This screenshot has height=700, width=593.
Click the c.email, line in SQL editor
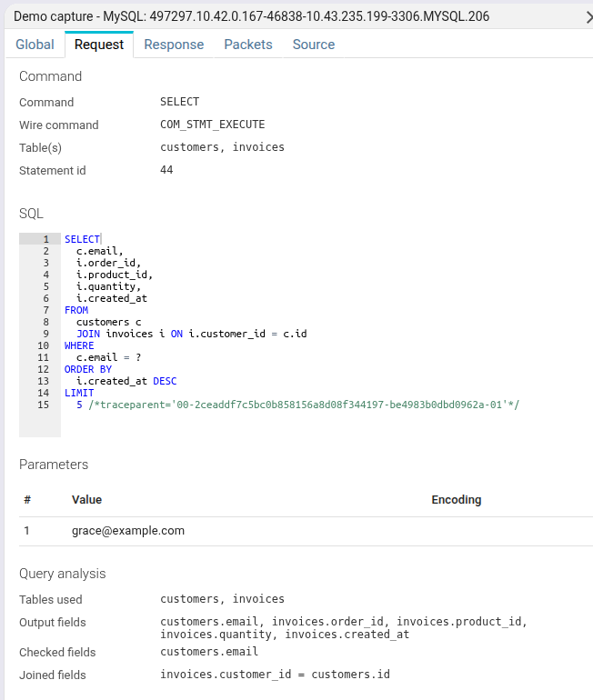click(x=99, y=251)
